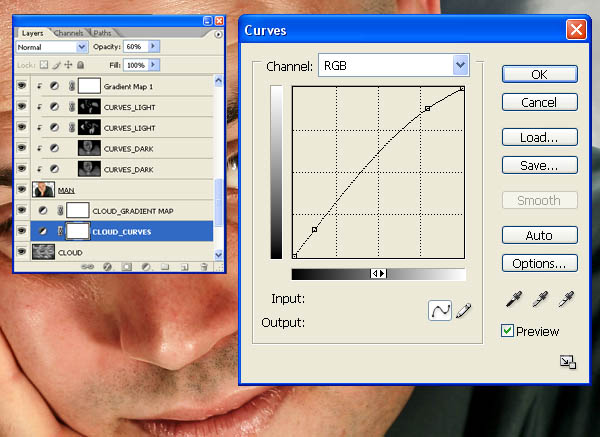The width and height of the screenshot is (600, 437).
Task: Switch to the Channels tab
Action: (x=68, y=33)
